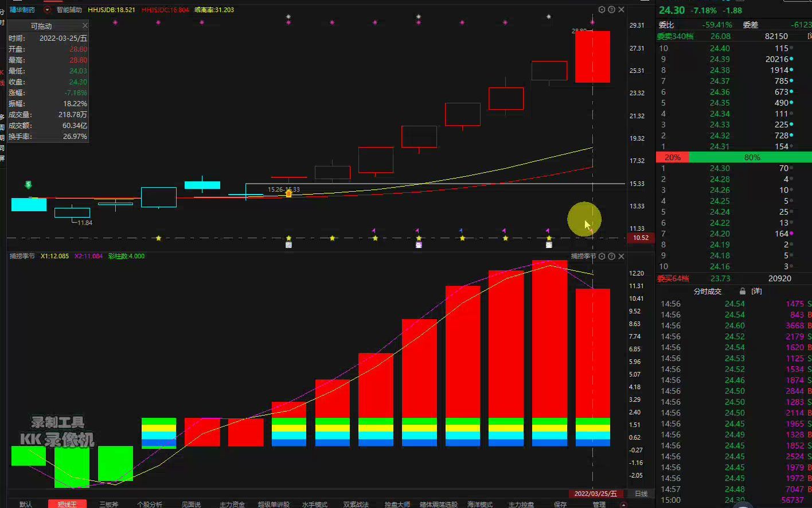Select the 短线王 tab

click(67, 504)
